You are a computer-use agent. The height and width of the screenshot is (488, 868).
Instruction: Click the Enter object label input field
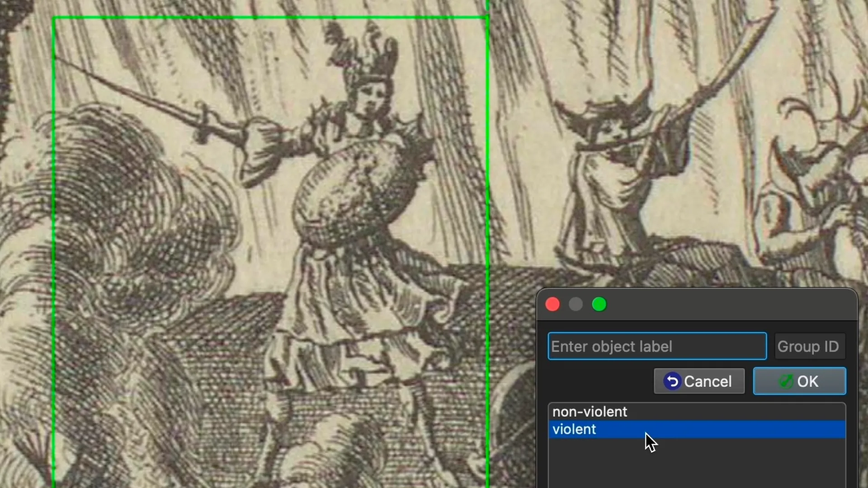point(657,346)
